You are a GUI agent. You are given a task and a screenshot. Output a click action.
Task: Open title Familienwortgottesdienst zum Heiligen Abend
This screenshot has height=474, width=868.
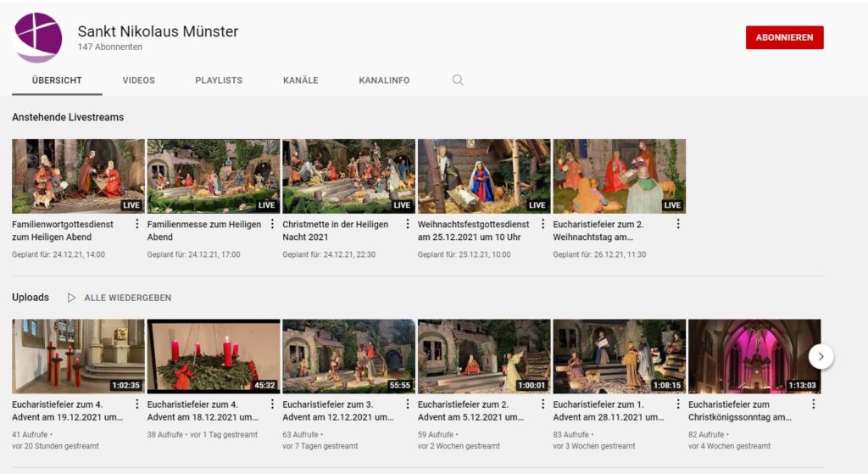click(63, 231)
